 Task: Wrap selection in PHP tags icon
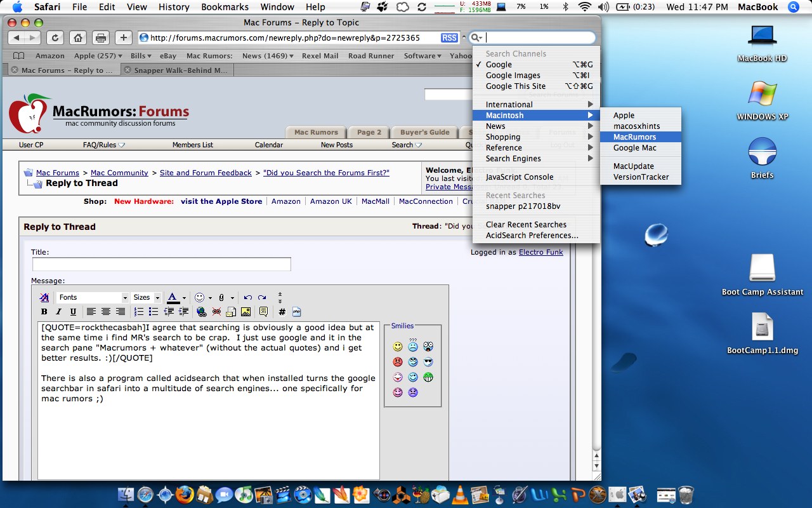296,312
